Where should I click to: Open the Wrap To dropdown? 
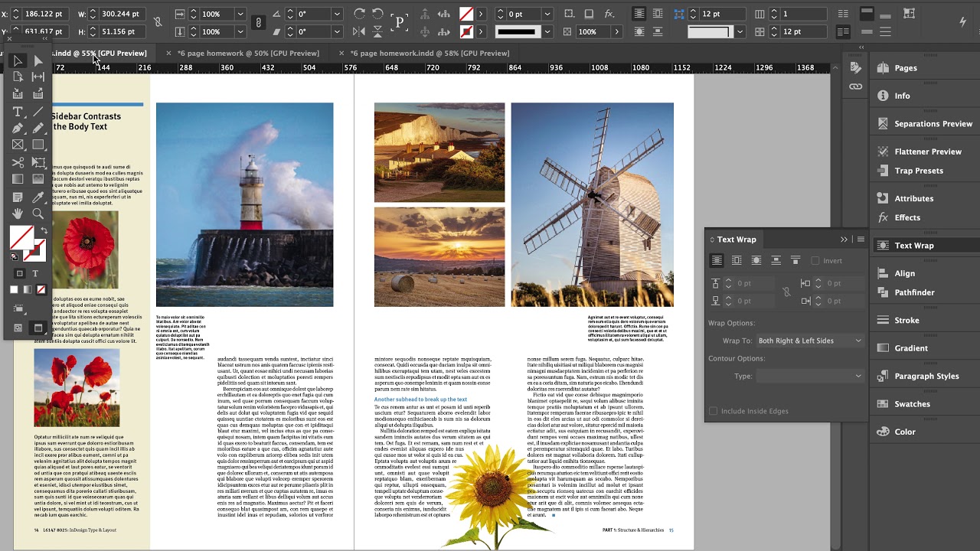pyautogui.click(x=810, y=341)
